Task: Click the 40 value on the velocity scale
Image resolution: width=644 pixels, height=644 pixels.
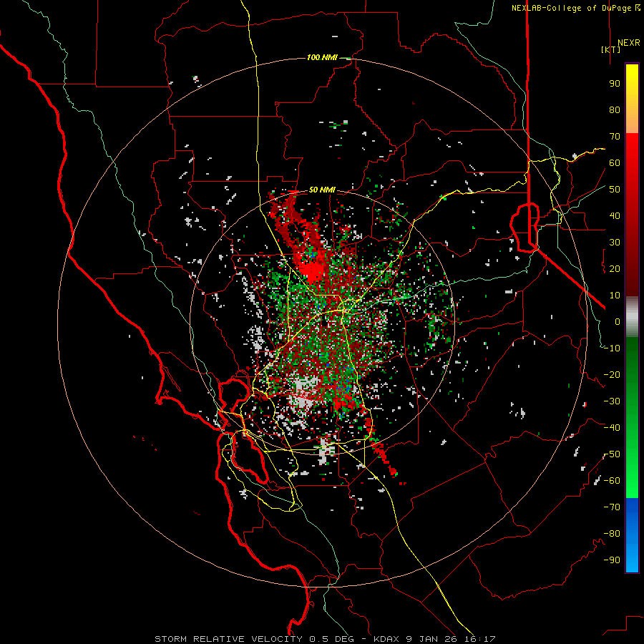Action: point(615,215)
